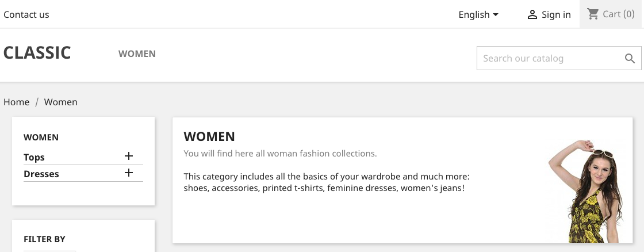The width and height of the screenshot is (644, 252).
Task: Click the arrow next to English
Action: [x=496, y=15]
